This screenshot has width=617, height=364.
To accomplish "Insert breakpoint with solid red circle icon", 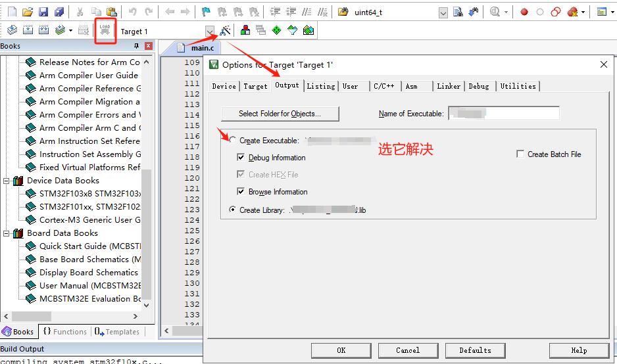I will (524, 12).
